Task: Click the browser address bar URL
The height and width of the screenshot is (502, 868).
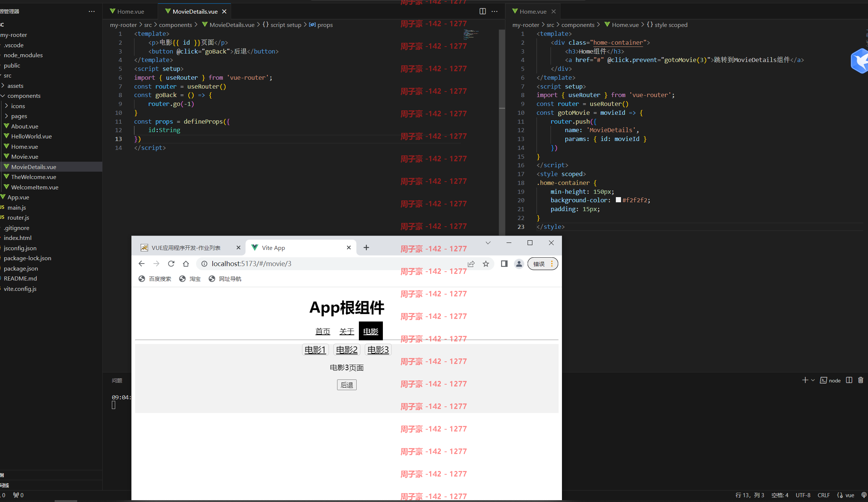Action: [251, 264]
